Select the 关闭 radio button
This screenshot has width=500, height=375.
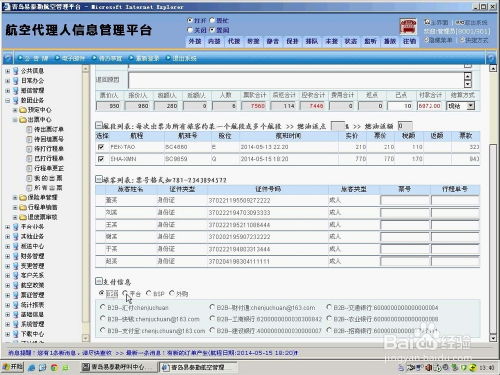190,30
